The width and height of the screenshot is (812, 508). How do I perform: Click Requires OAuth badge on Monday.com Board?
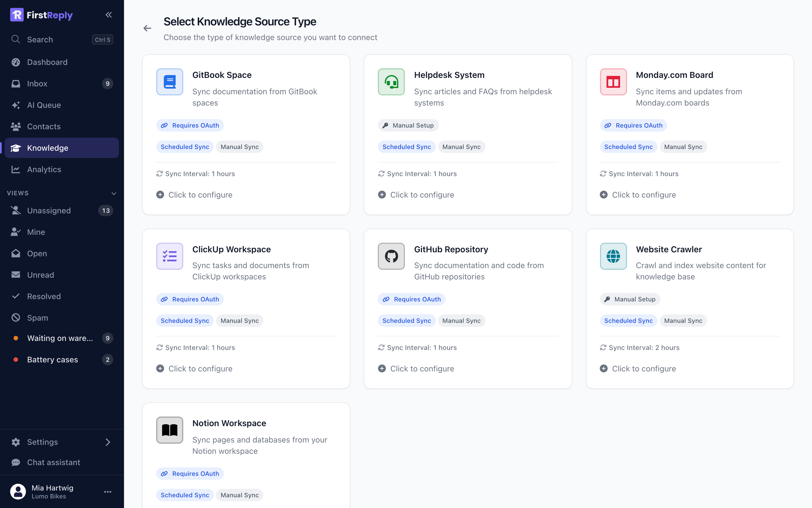click(x=634, y=125)
